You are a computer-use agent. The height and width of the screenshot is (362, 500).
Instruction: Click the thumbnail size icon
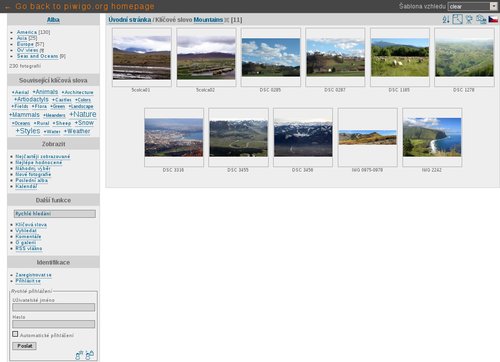457,19
